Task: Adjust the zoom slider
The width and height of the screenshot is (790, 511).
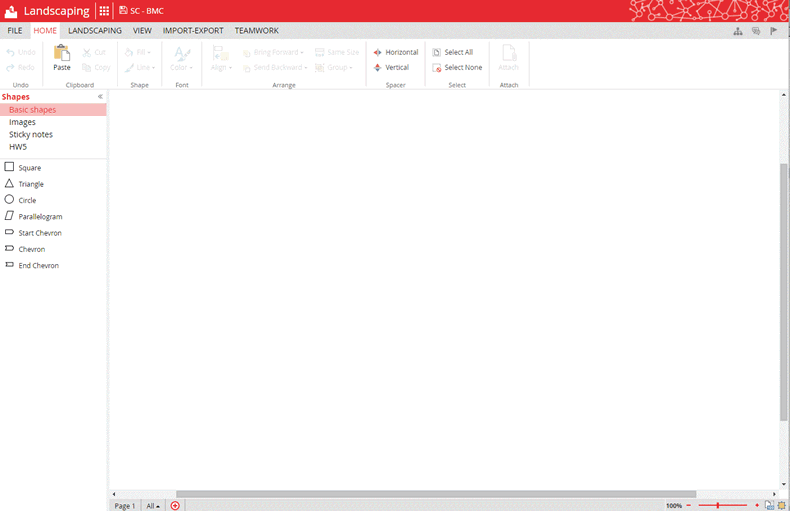Action: pyautogui.click(x=718, y=506)
